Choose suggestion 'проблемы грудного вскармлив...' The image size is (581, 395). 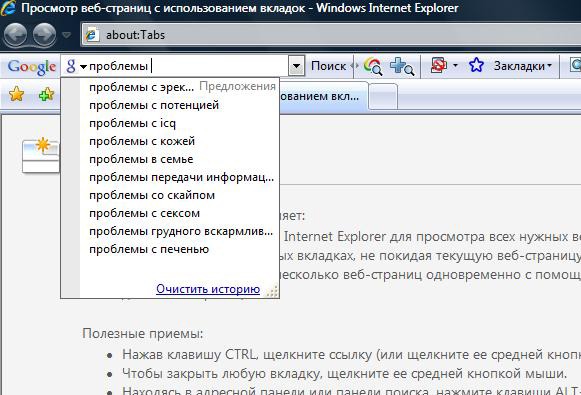181,231
